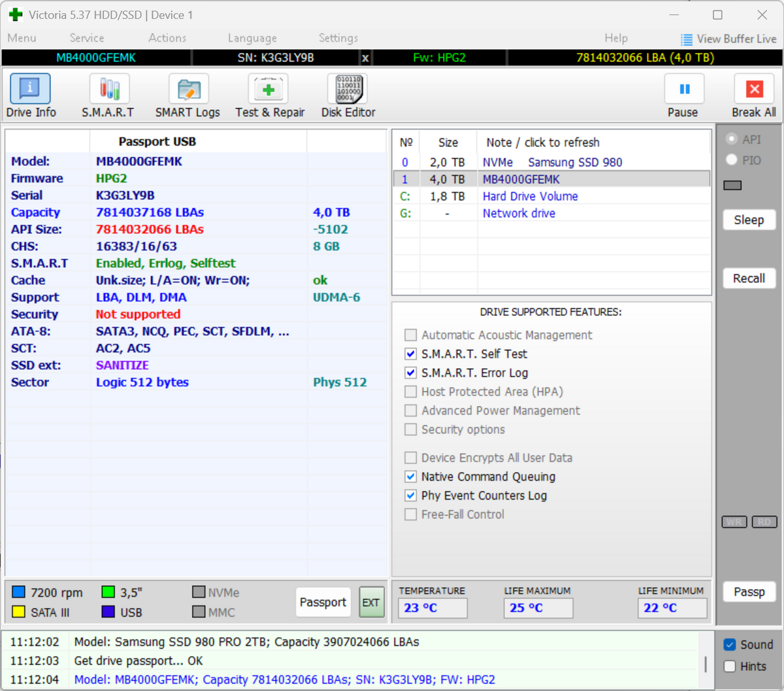Viewport: 784px width, 691px height.
Task: Launch the Disk Editor
Action: click(349, 89)
